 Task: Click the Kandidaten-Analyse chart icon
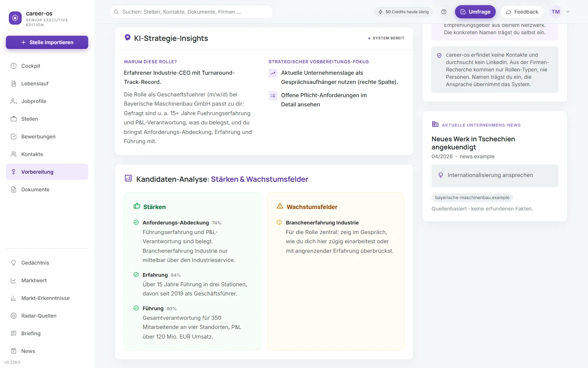(x=128, y=178)
